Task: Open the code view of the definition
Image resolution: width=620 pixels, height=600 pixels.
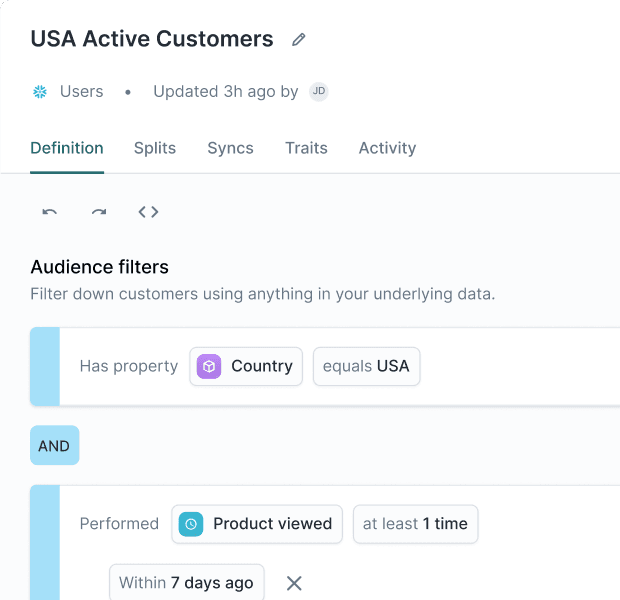Action: (x=148, y=212)
